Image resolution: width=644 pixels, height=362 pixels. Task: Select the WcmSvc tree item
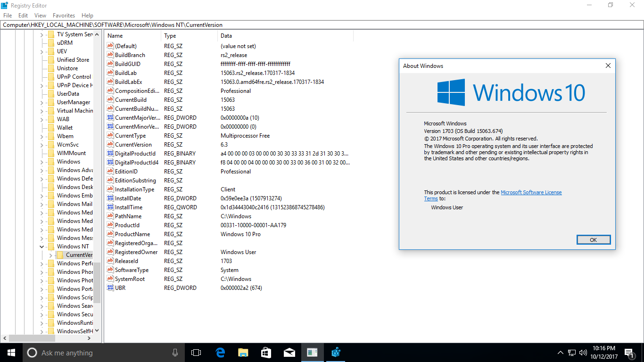coord(67,145)
